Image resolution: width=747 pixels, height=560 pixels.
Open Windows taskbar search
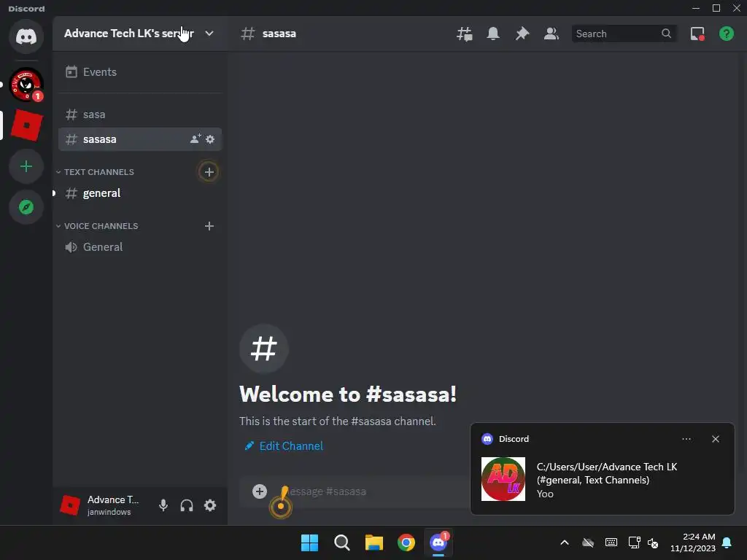coord(342,542)
